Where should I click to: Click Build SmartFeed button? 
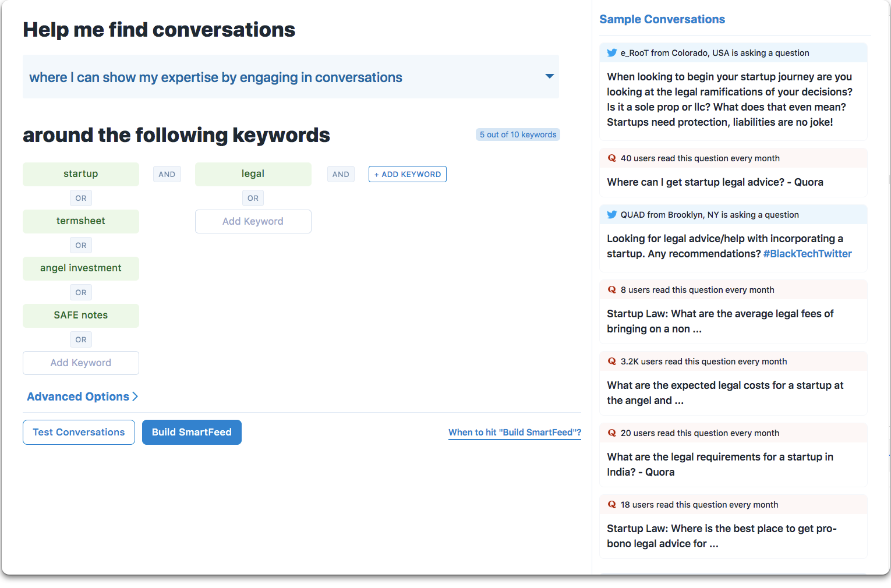click(192, 432)
